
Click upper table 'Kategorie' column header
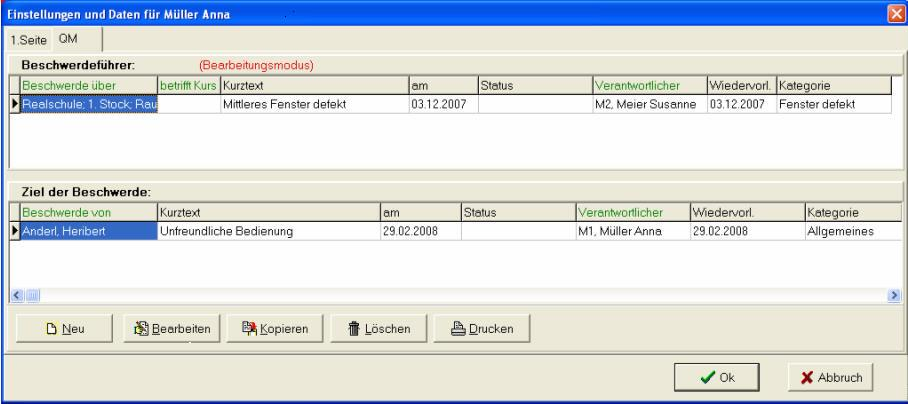834,86
